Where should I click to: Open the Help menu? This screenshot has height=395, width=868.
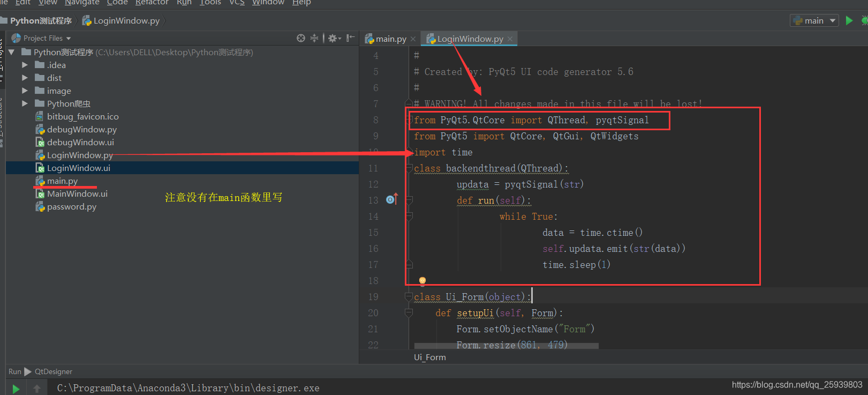pos(301,2)
